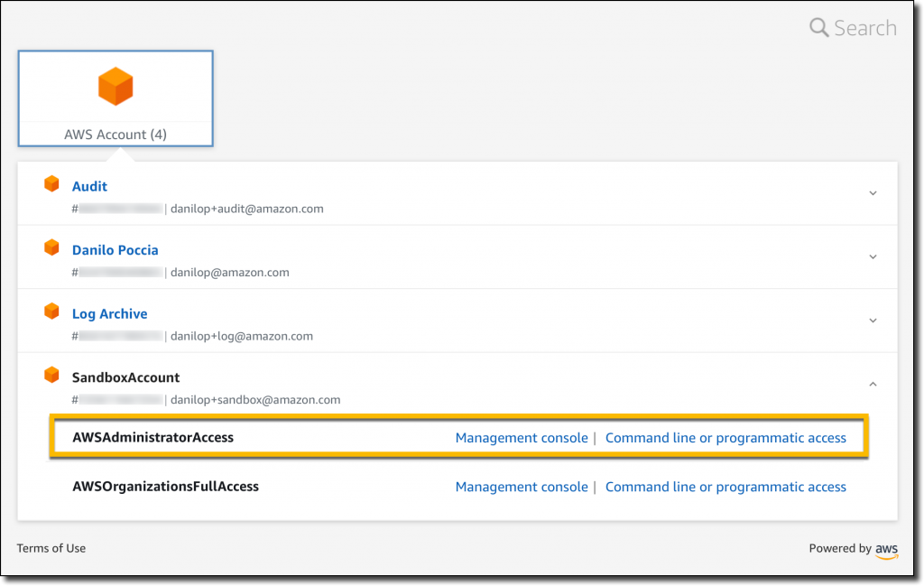Collapse the SandboxAccount chevron

(x=873, y=384)
